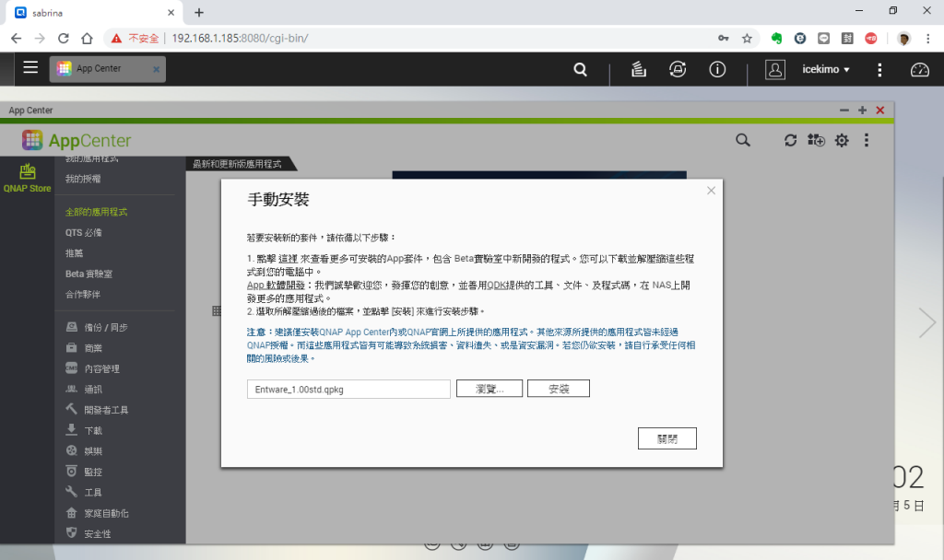
Task: Click the App Center search icon
Action: coord(743,140)
